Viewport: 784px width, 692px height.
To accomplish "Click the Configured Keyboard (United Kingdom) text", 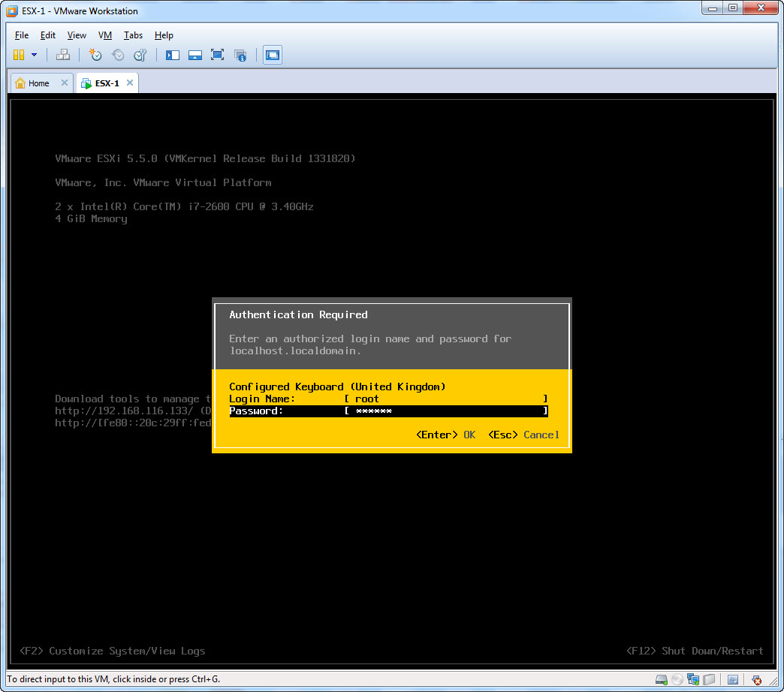I will (x=337, y=387).
